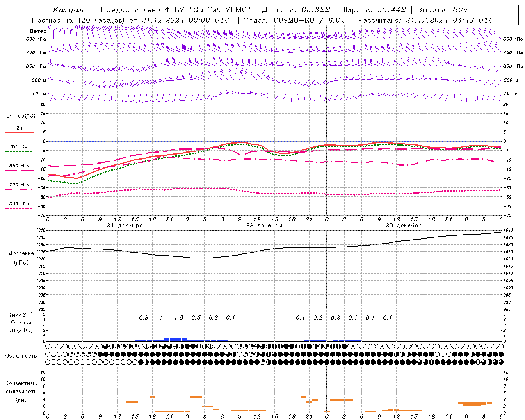
Task: Click the latitude value "Широта: 55.442"
Action: coord(373,10)
